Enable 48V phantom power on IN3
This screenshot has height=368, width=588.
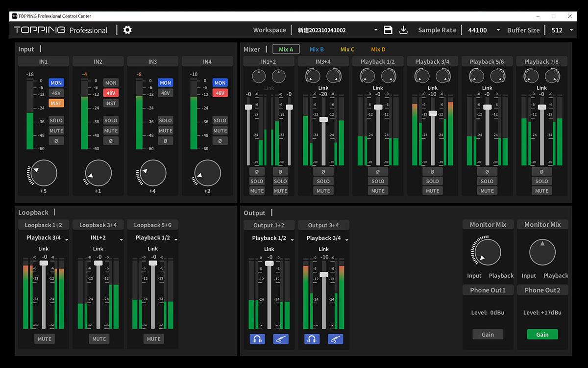(166, 93)
